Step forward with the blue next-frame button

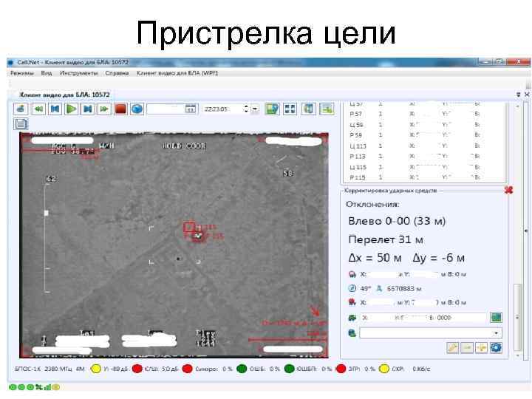pos(87,109)
